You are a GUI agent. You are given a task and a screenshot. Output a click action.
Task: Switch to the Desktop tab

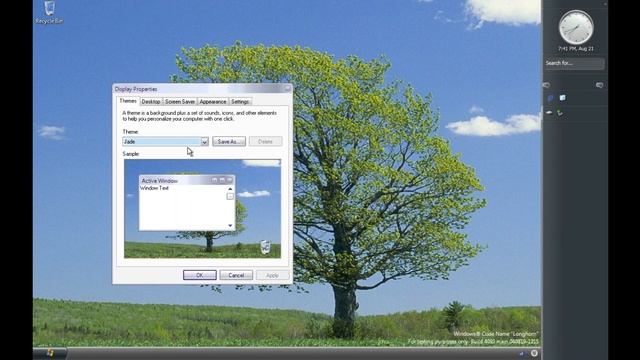point(151,102)
